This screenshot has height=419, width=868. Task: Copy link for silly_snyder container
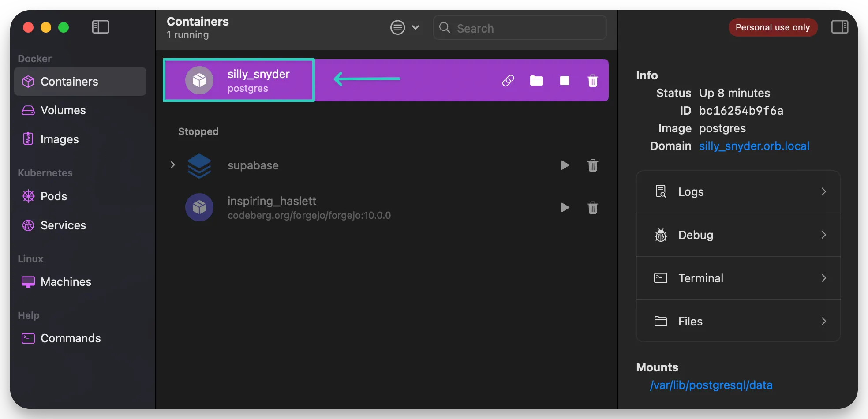click(x=508, y=81)
